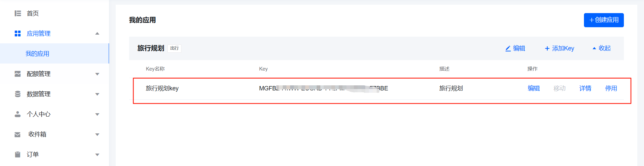This screenshot has height=166, width=644.
Task: Click the 添加Key link
Action: (x=559, y=48)
